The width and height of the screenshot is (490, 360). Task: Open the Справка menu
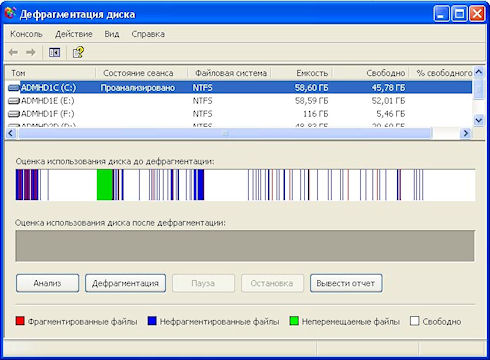click(x=148, y=34)
